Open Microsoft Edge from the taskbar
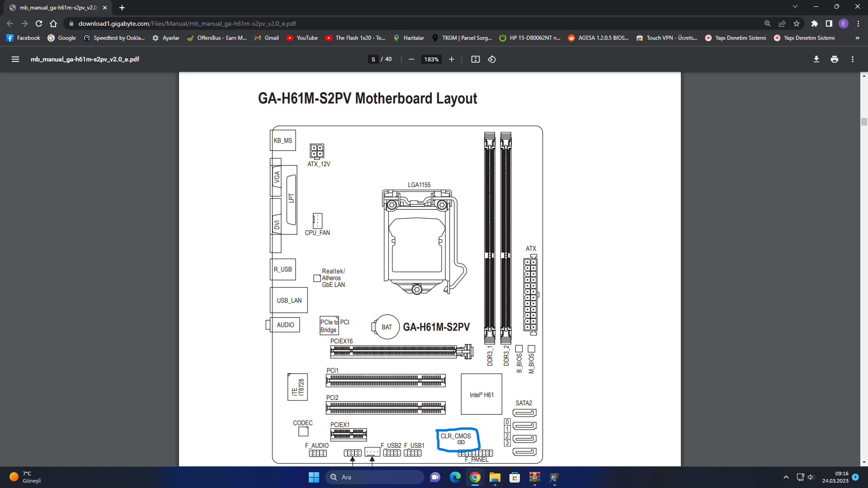Image resolution: width=868 pixels, height=488 pixels. click(x=455, y=477)
